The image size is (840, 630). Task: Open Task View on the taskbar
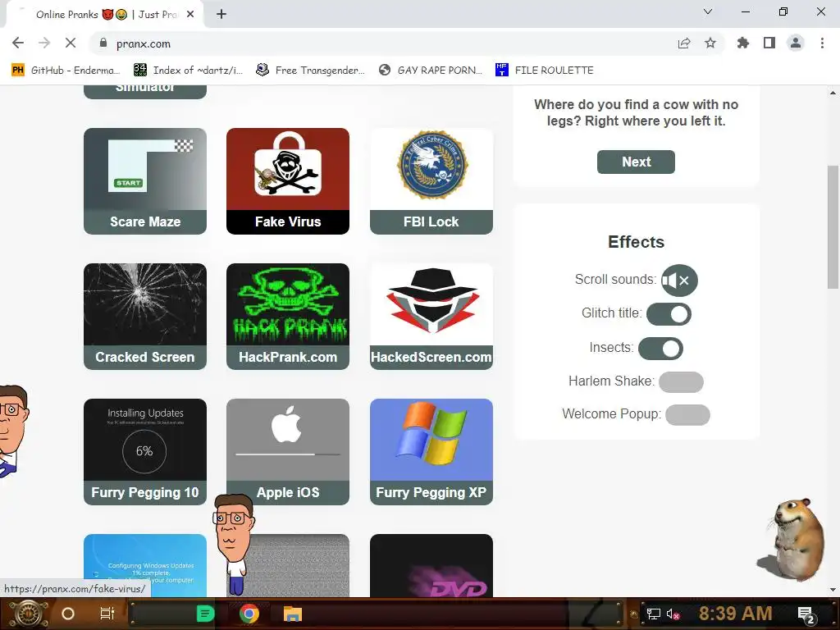point(107,614)
